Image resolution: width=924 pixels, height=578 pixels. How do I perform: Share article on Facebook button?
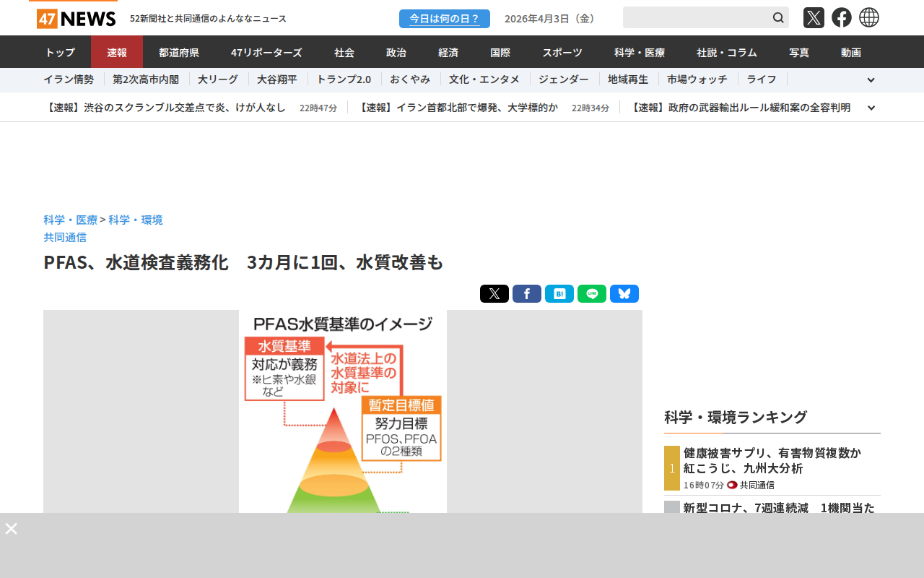[x=526, y=293]
